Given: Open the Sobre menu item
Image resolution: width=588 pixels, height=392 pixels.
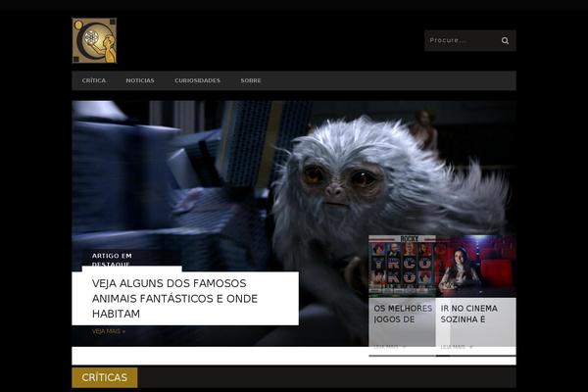Looking at the screenshot, I should click(x=251, y=80).
